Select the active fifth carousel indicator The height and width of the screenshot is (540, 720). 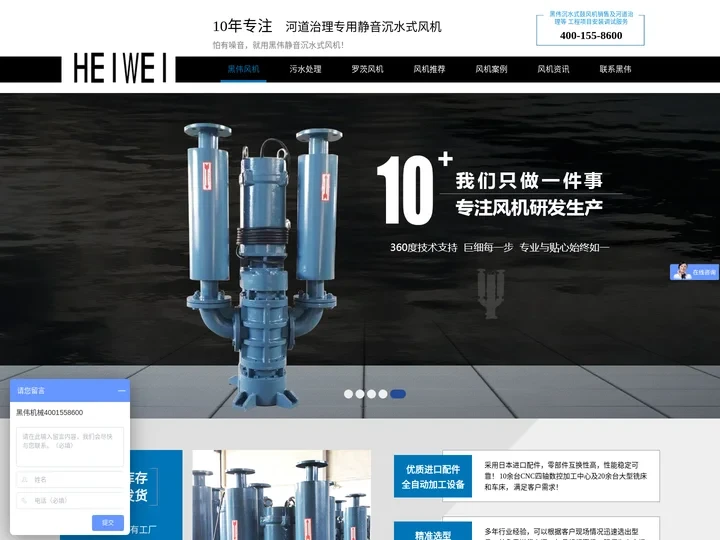click(x=398, y=394)
